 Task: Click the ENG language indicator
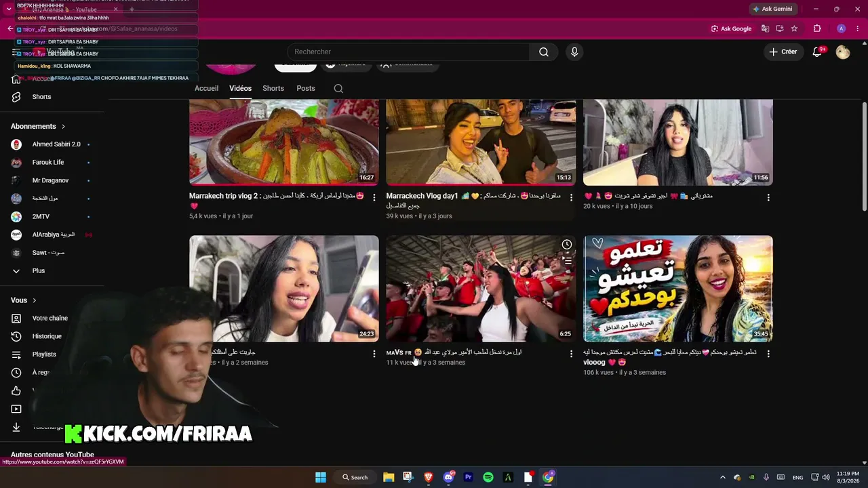click(798, 477)
